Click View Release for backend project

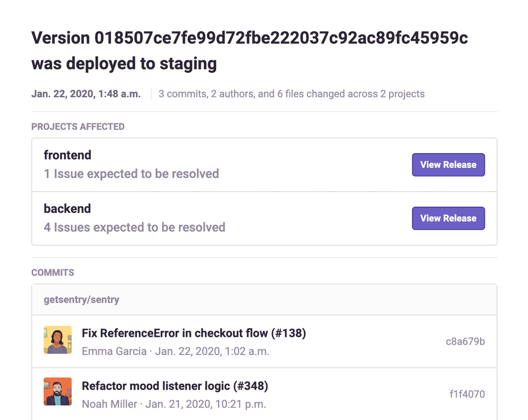(448, 218)
